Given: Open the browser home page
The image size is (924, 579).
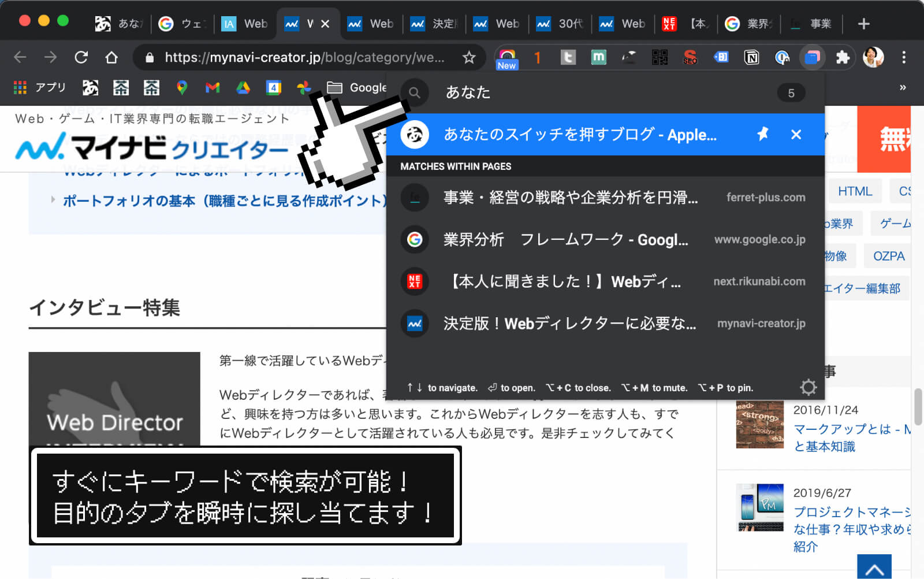Looking at the screenshot, I should pyautogui.click(x=111, y=57).
